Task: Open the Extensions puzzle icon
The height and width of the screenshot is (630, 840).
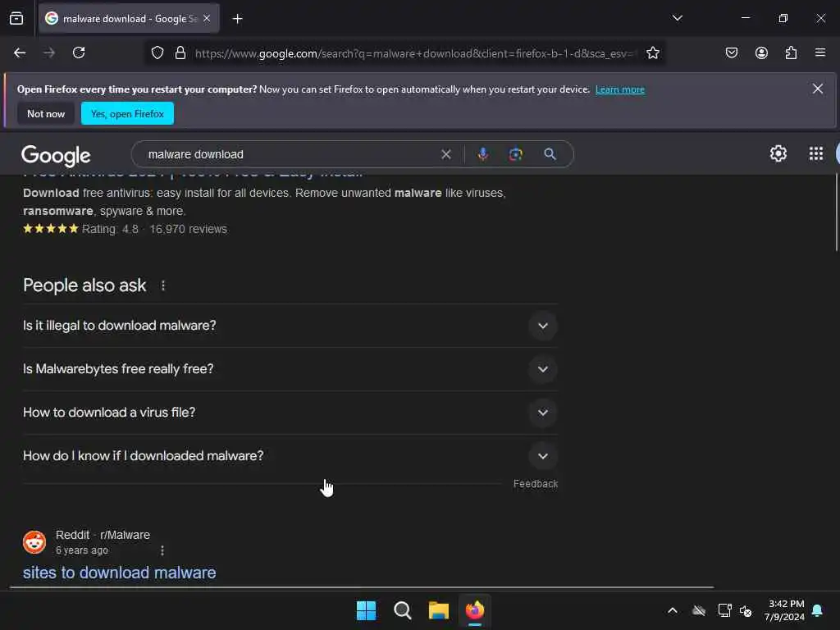Action: (x=791, y=53)
